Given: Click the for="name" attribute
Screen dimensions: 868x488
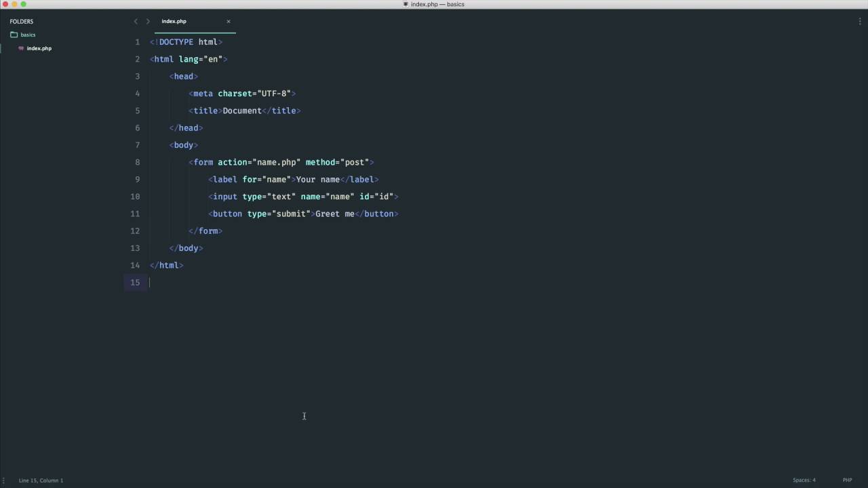Looking at the screenshot, I should [267, 180].
